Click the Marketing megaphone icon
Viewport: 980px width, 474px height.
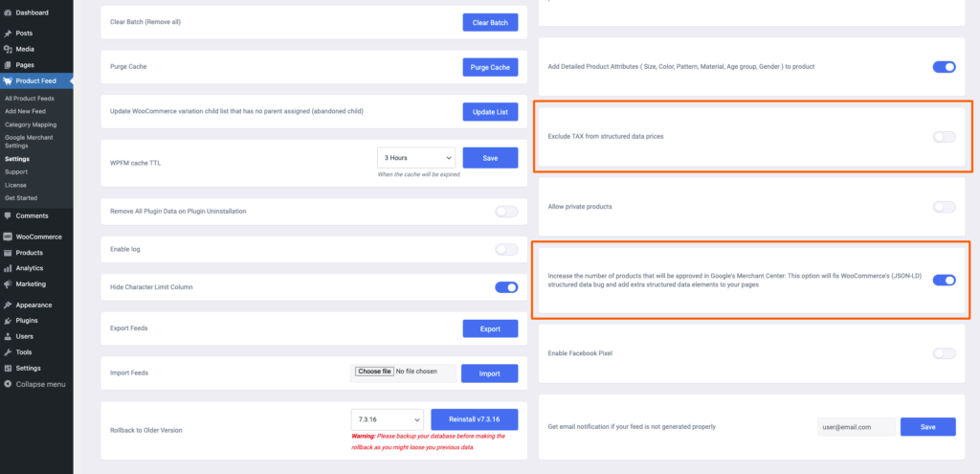(x=8, y=283)
